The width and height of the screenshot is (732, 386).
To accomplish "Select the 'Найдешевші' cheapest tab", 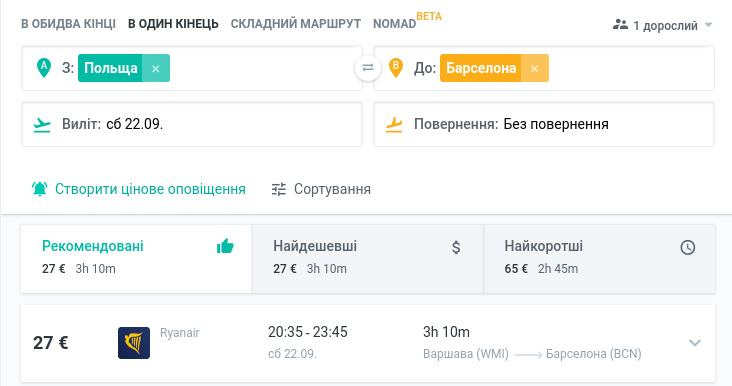I will 367,259.
